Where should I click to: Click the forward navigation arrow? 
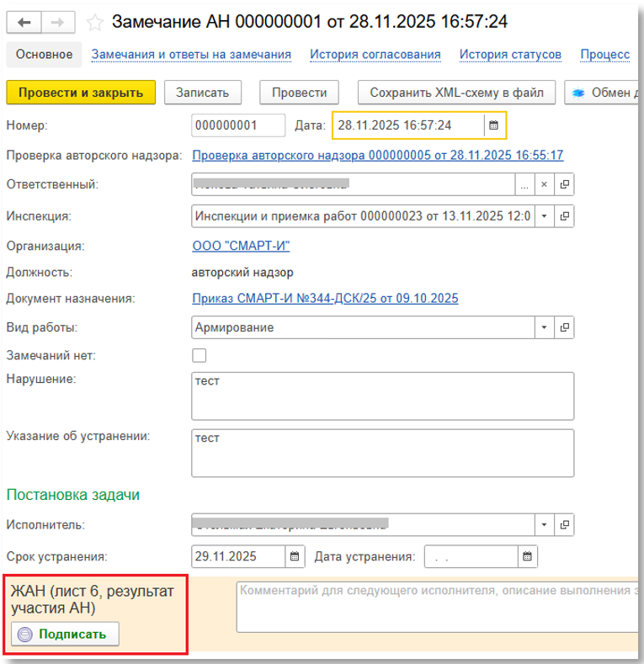[56, 21]
